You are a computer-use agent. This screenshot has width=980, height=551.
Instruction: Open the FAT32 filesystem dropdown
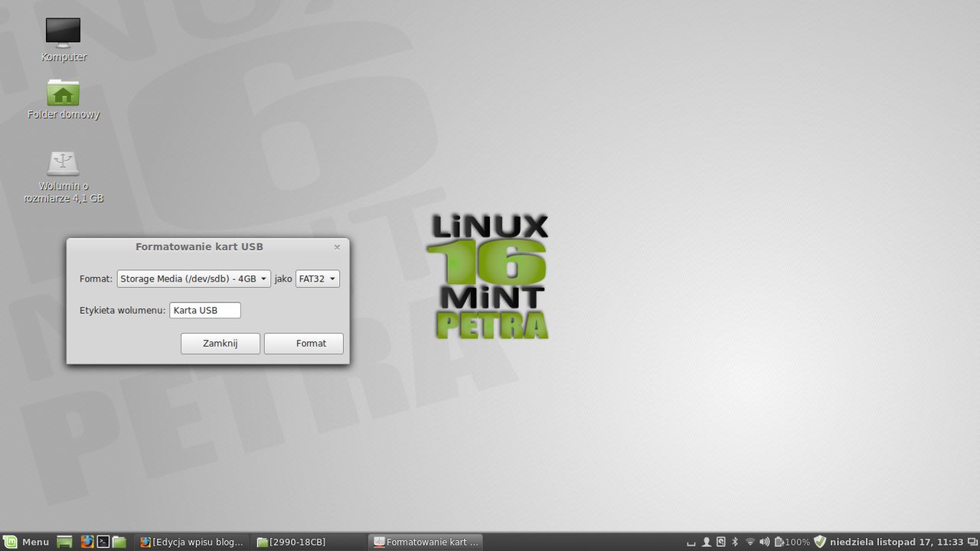317,279
